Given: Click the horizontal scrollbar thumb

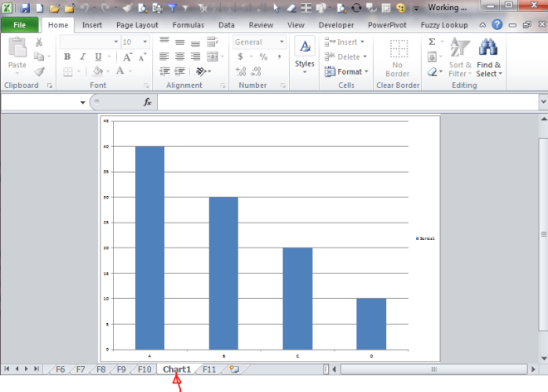Looking at the screenshot, I should [433, 370].
